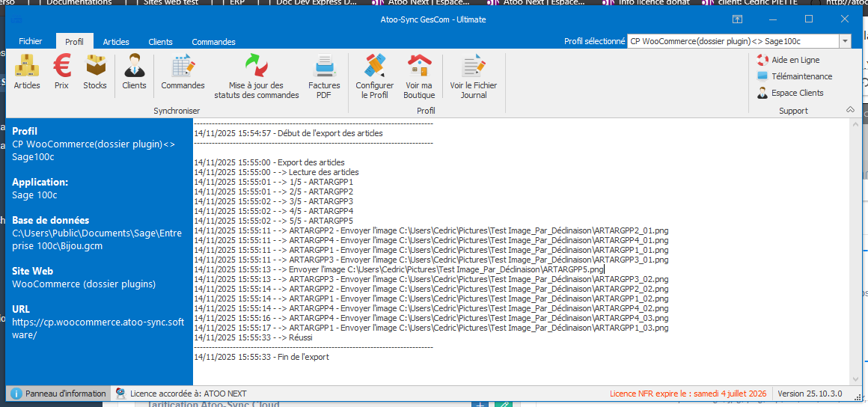Generate Factures PDF
Viewport: 868px width, 407px height.
tap(324, 76)
